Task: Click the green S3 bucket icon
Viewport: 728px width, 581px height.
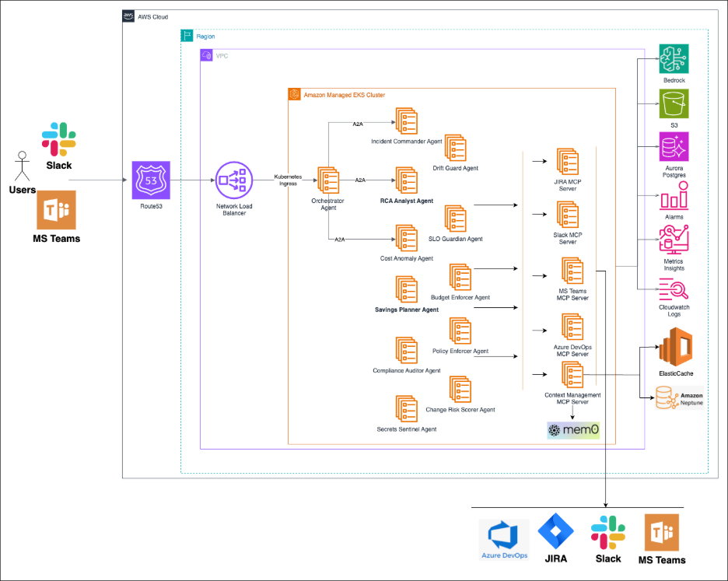Action: (x=674, y=103)
